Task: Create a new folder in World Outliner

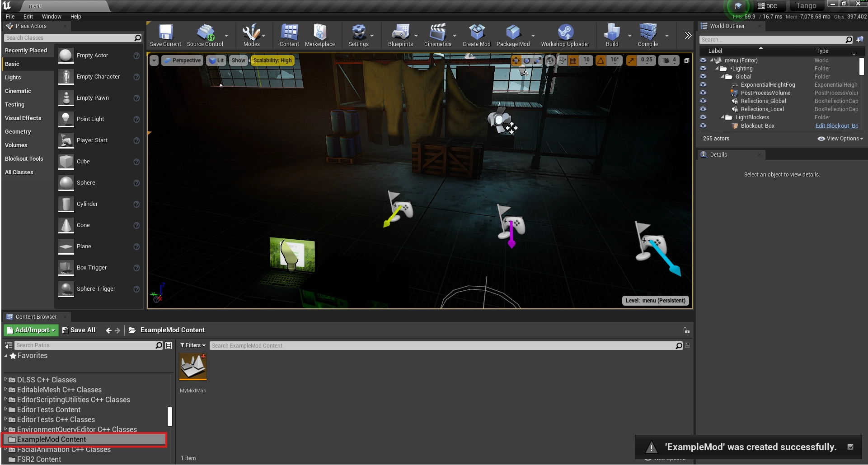Action: click(x=859, y=39)
